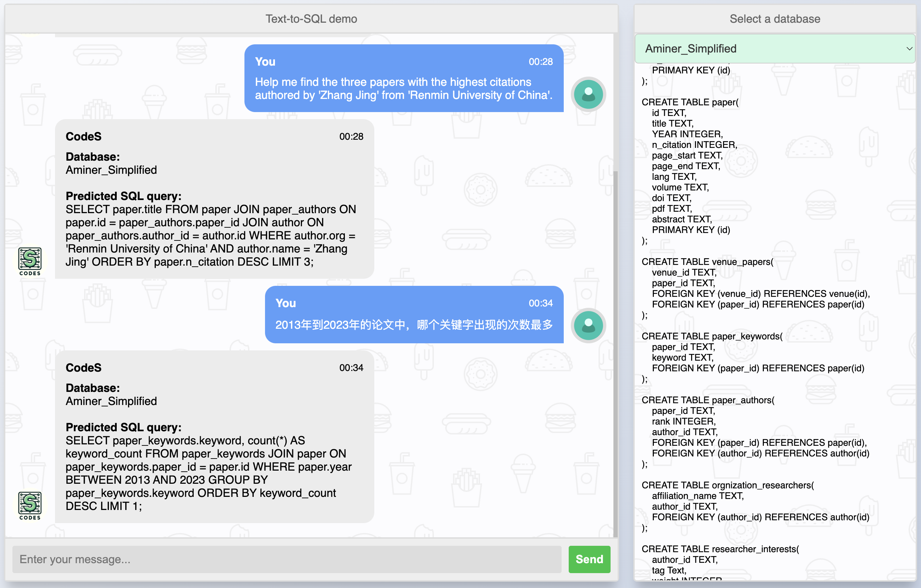Click the CodeS logo beside the second SQL reply
The image size is (921, 588).
(30, 505)
